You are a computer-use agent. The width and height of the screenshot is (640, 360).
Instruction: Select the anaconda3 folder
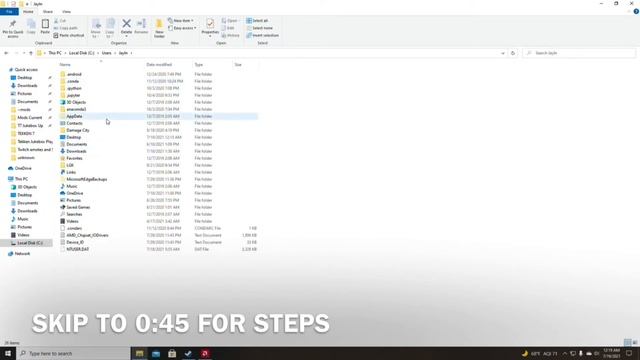coord(76,109)
